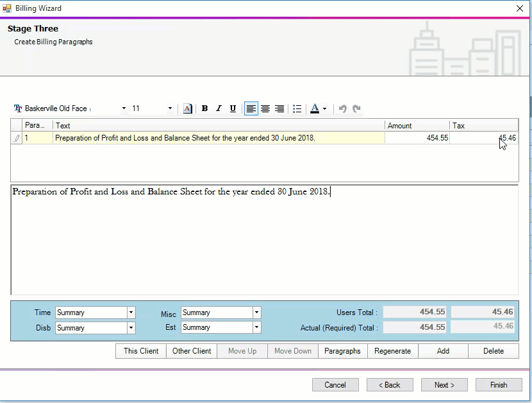The width and height of the screenshot is (532, 403).
Task: Align paragraph text left
Action: pyautogui.click(x=251, y=108)
